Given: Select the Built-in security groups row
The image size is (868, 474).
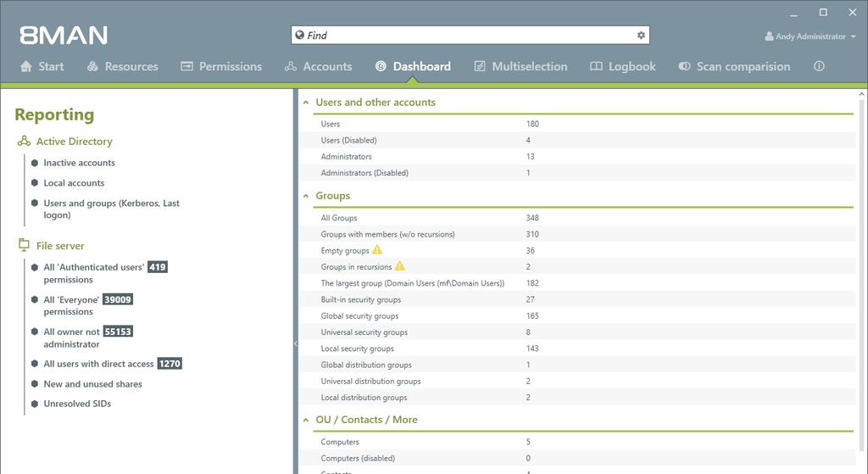Looking at the screenshot, I should tap(576, 299).
